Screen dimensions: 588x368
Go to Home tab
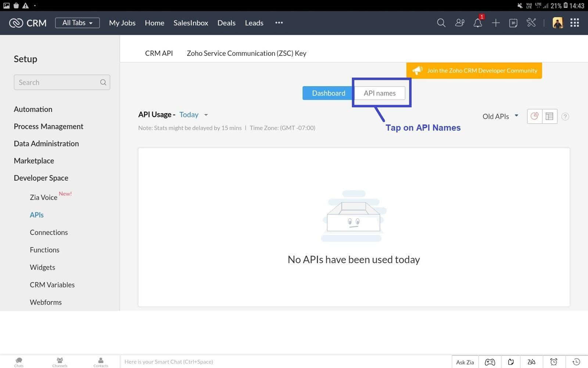coord(154,23)
